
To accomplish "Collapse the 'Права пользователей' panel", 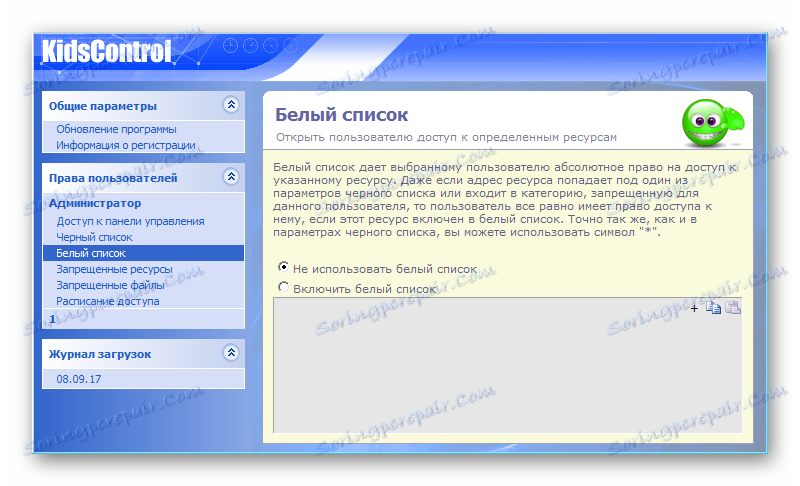I will [231, 177].
